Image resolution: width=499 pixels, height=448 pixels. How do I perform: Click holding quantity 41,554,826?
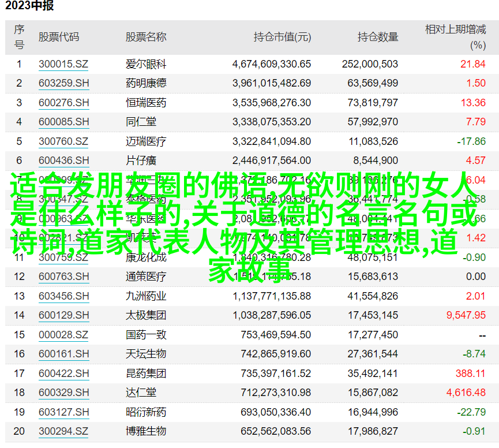(x=373, y=296)
